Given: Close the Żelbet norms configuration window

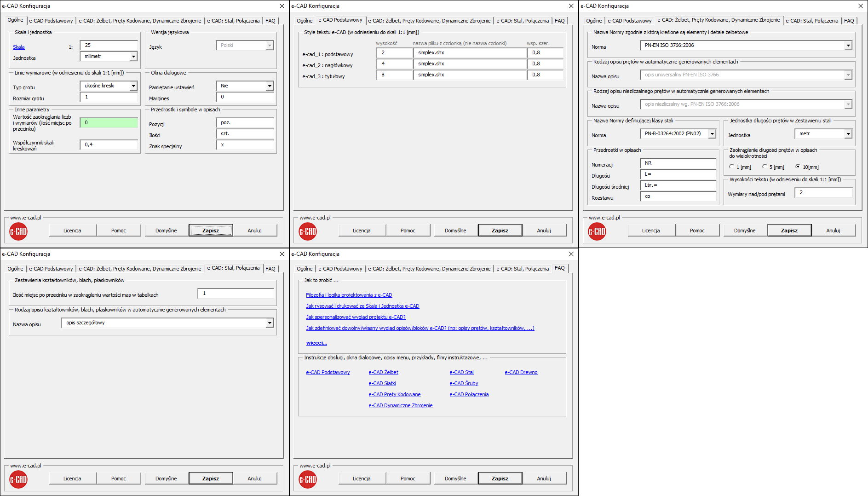Looking at the screenshot, I should tap(861, 6).
